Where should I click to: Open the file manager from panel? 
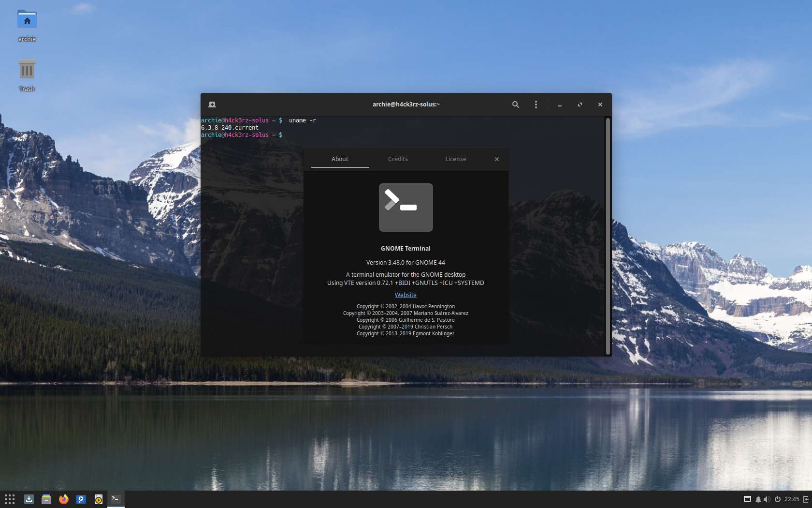click(x=46, y=499)
